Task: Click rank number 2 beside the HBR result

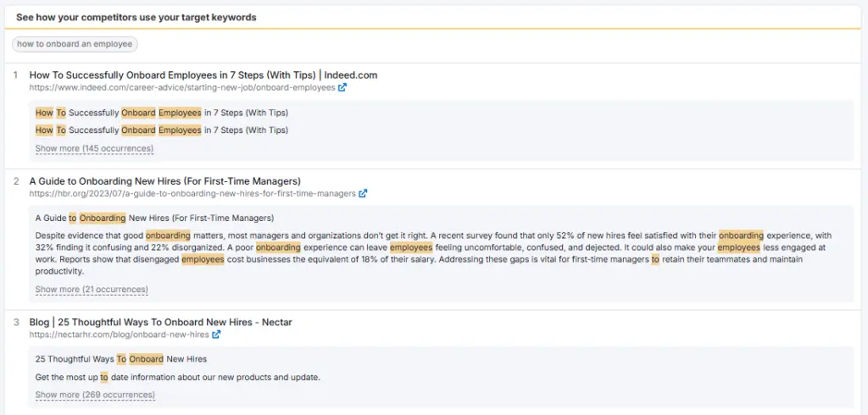Action: tap(16, 181)
